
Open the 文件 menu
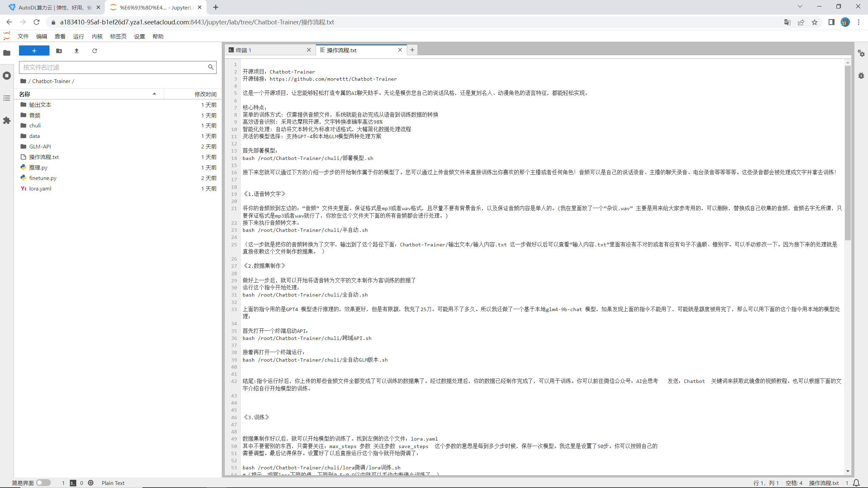point(23,36)
